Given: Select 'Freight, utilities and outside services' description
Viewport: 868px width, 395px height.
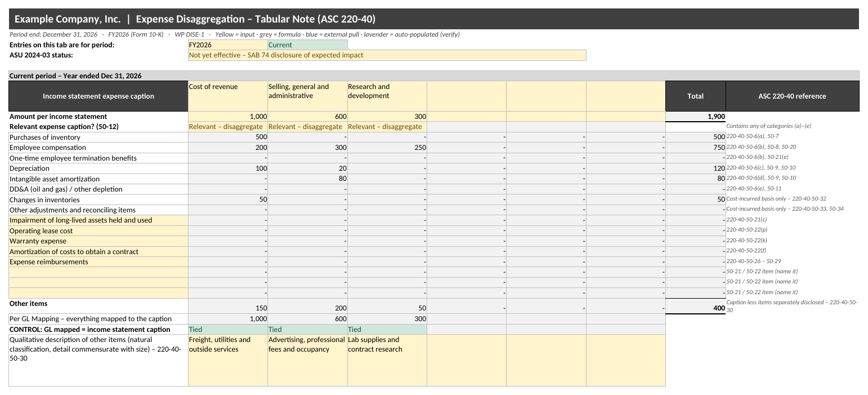Looking at the screenshot, I should click(x=228, y=360).
